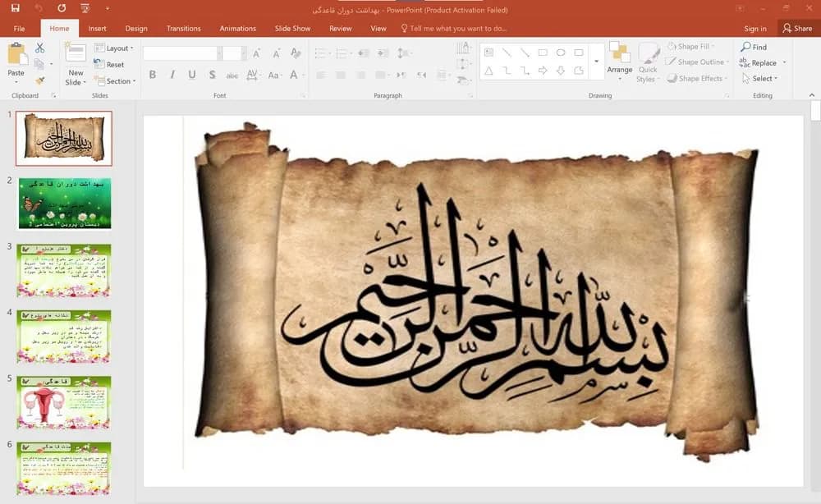The height and width of the screenshot is (504, 821).
Task: Open Customize Quick Access Toolbar dropdown
Action: pos(108,8)
